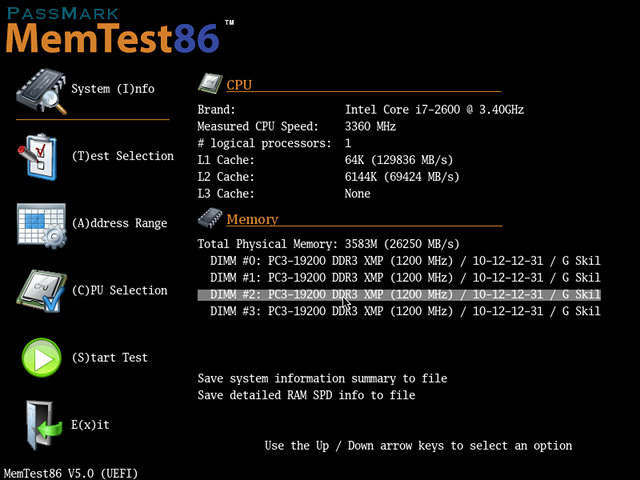640x480 pixels.
Task: Select the DIMM #1 memory row
Action: pyautogui.click(x=405, y=278)
